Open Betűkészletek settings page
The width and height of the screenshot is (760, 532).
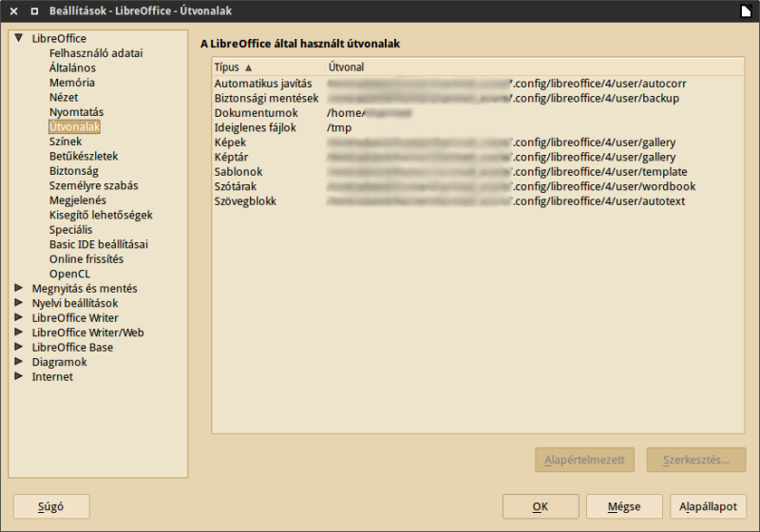coord(84,156)
